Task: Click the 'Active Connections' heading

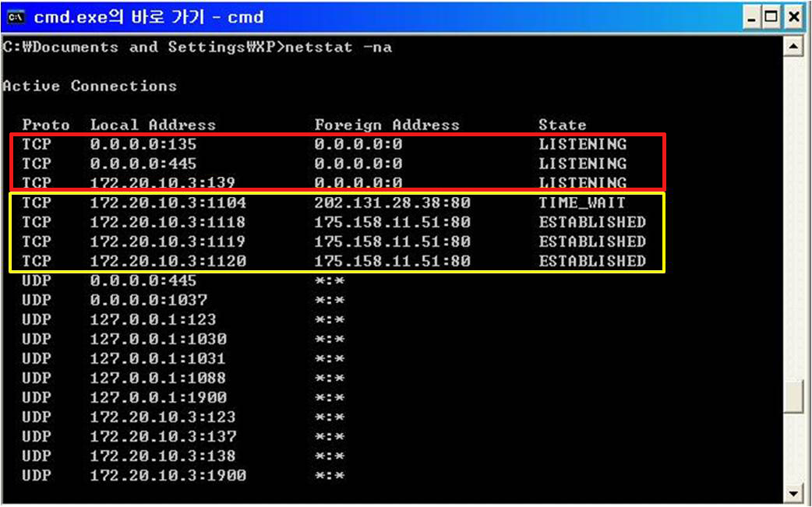Action: [x=90, y=86]
